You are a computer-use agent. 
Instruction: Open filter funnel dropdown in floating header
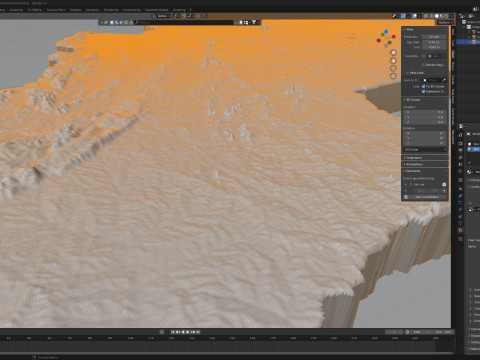click(x=255, y=22)
